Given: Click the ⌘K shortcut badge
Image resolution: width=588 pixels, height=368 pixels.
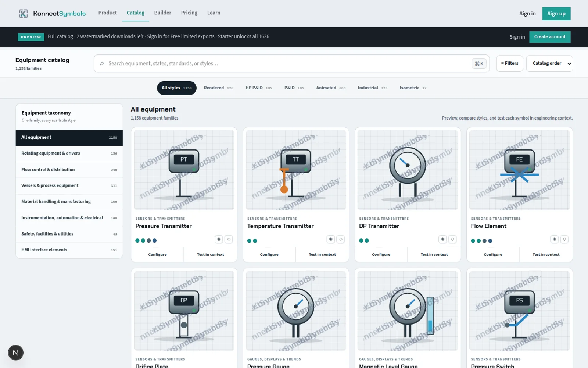Looking at the screenshot, I should point(479,63).
